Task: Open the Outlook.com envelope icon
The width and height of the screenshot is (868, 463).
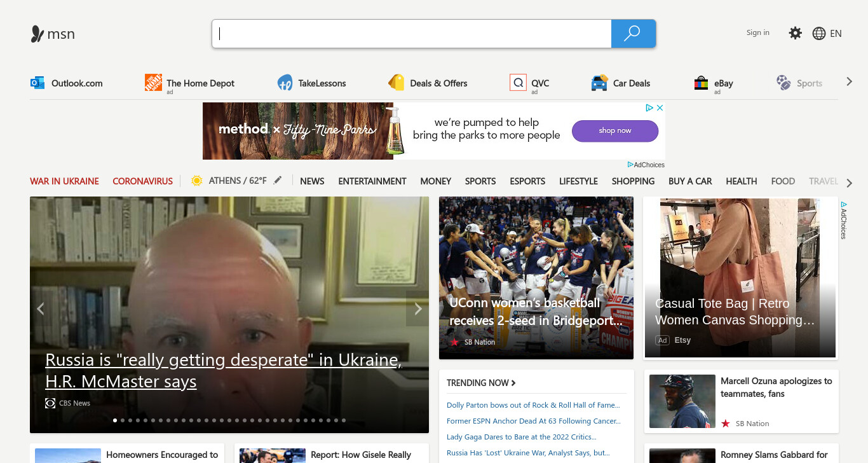Action: (37, 83)
